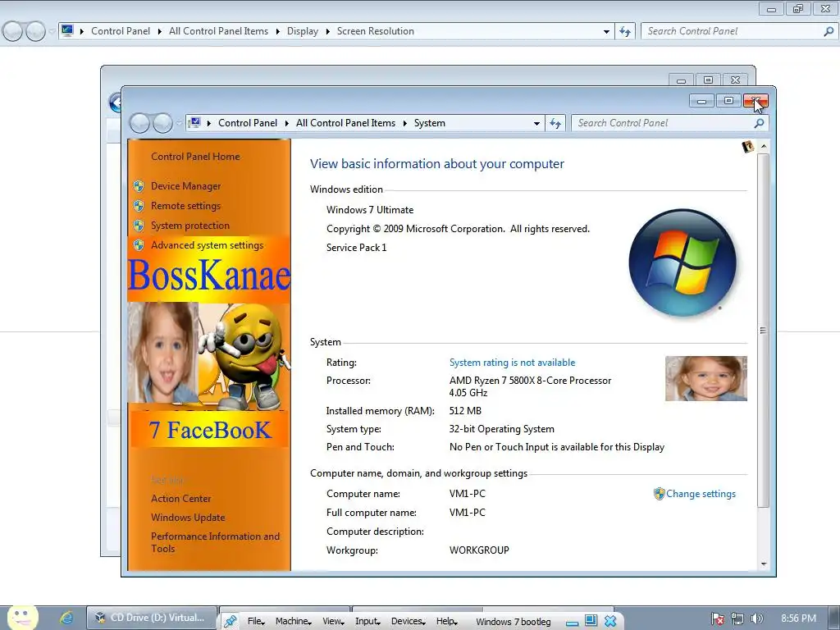Open VirtualBox View menu
840x630 pixels.
click(333, 622)
